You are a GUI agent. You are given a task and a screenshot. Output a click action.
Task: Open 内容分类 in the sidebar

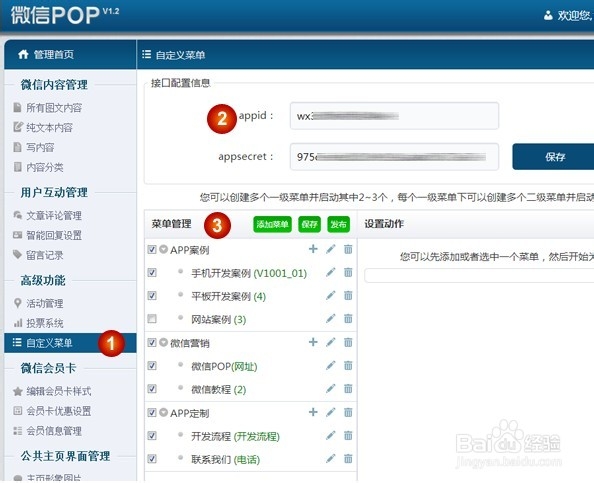pos(45,167)
